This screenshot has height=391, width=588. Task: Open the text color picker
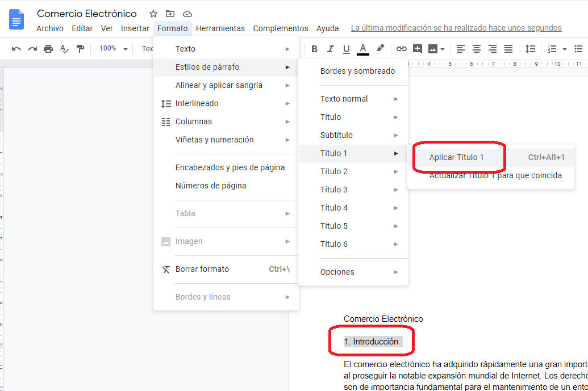pyautogui.click(x=362, y=49)
